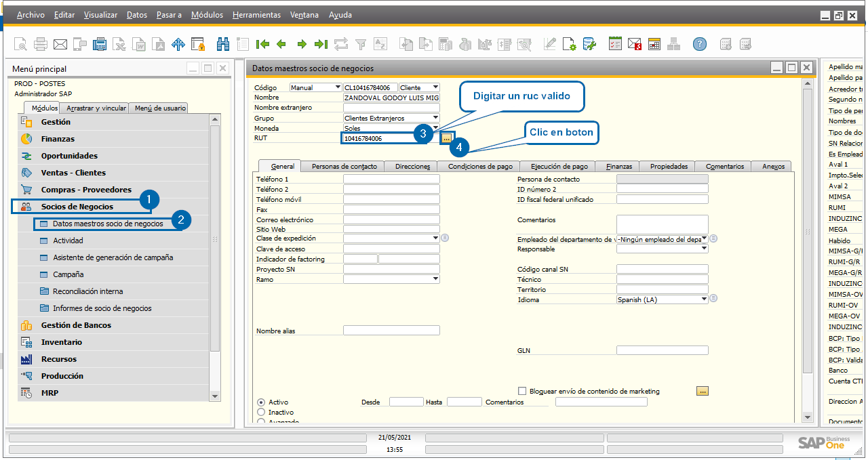868x460 pixels.
Task: Open the Grupo dropdown Clientes Extranjeros
Action: coord(435,118)
